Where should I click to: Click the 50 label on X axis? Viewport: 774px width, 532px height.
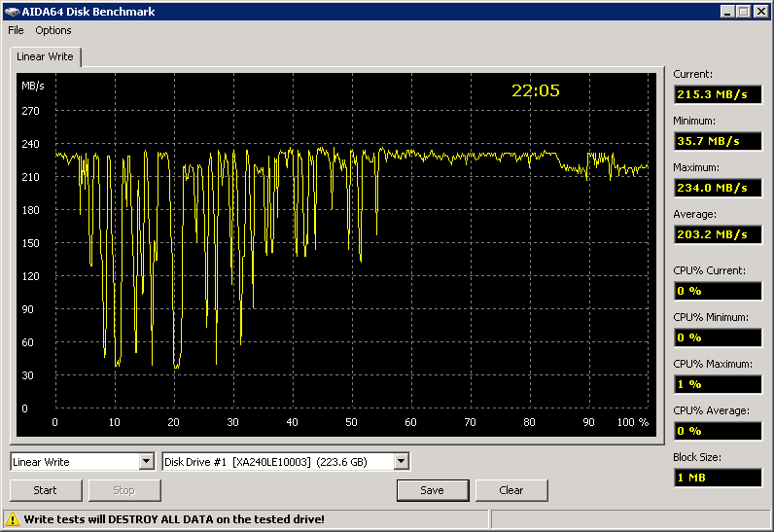(x=351, y=422)
